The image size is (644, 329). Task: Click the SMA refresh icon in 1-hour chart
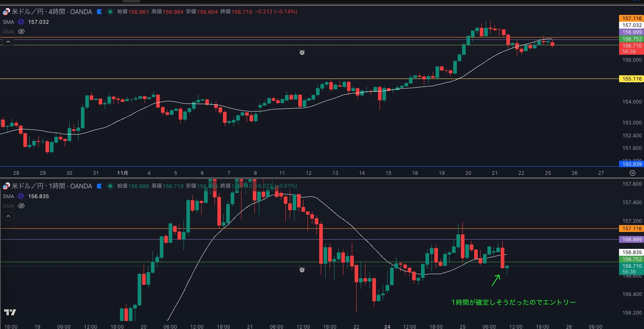tap(21, 197)
